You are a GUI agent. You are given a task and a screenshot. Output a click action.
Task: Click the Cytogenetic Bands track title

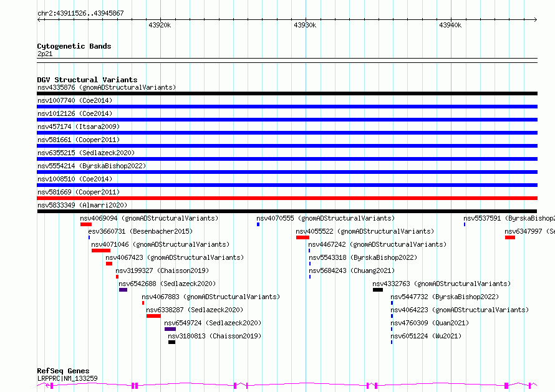pos(74,46)
